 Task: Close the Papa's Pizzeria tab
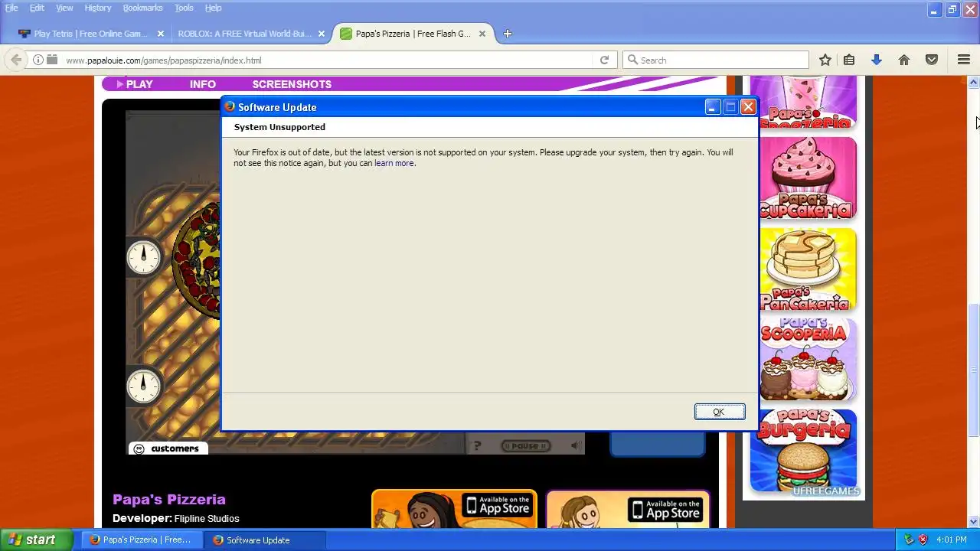click(482, 34)
